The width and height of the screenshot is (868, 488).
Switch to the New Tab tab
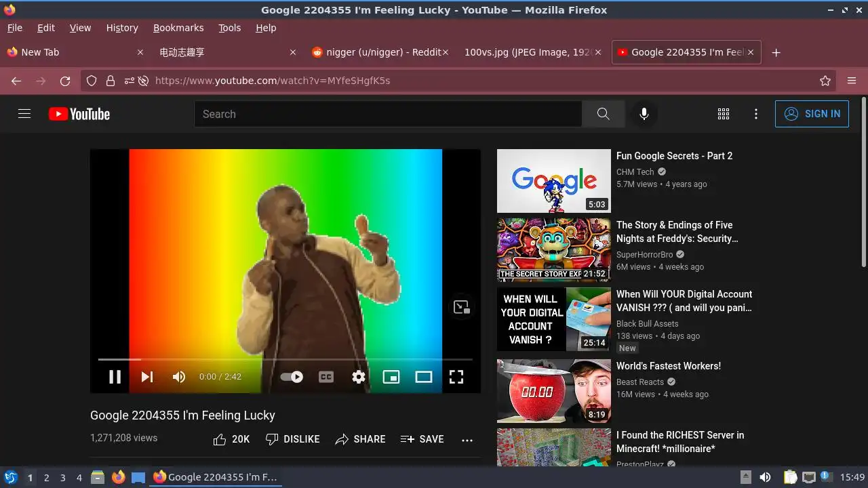[x=75, y=52]
